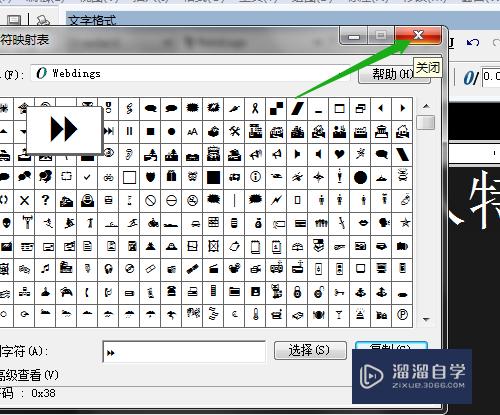Click the glyph grid scrollbar up arrow
The width and height of the screenshot is (500, 415).
(426, 107)
